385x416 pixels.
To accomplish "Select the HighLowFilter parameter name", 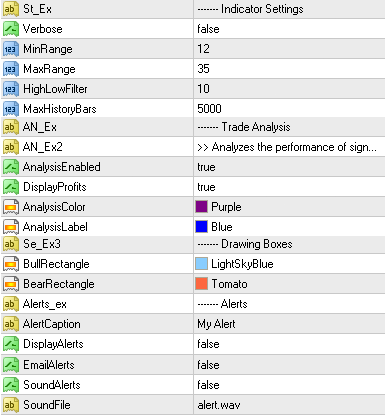I will coord(55,89).
